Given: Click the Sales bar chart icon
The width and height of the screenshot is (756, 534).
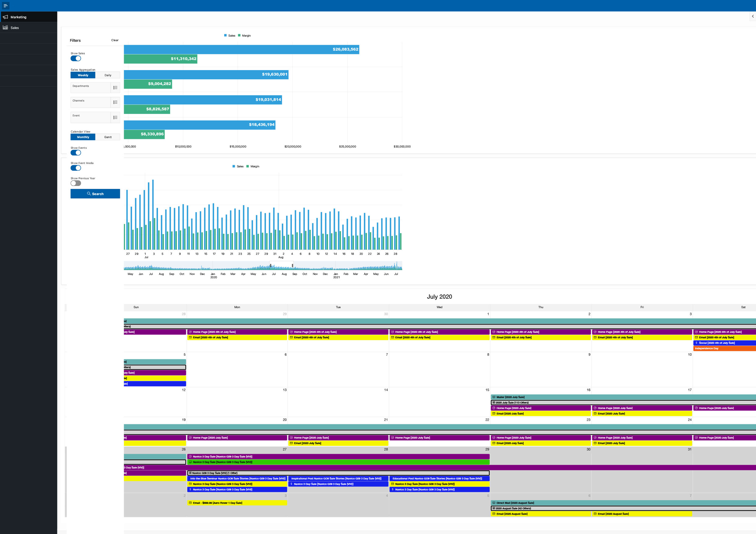Looking at the screenshot, I should [x=5, y=28].
